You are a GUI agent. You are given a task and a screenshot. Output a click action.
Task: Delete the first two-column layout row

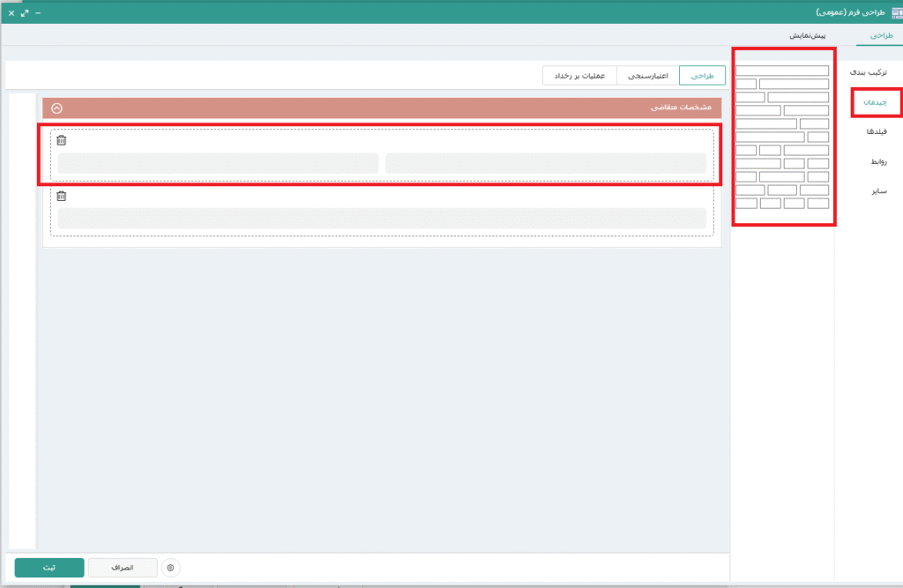(61, 140)
